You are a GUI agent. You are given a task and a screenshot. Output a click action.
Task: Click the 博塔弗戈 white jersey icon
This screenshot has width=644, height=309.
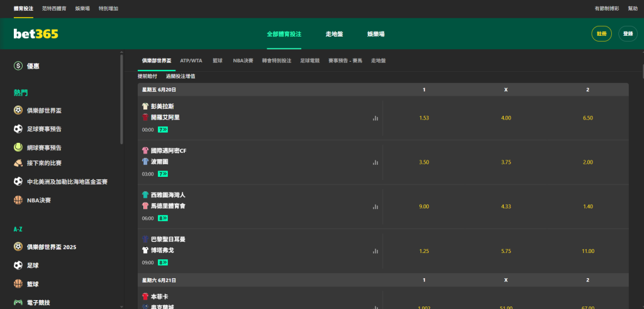tap(145, 250)
